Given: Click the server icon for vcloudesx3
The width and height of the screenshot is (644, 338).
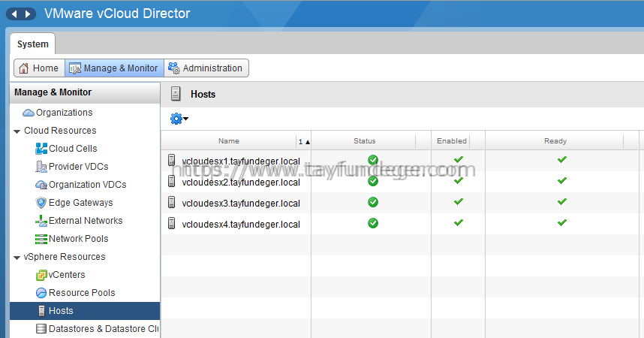Looking at the screenshot, I should (172, 202).
